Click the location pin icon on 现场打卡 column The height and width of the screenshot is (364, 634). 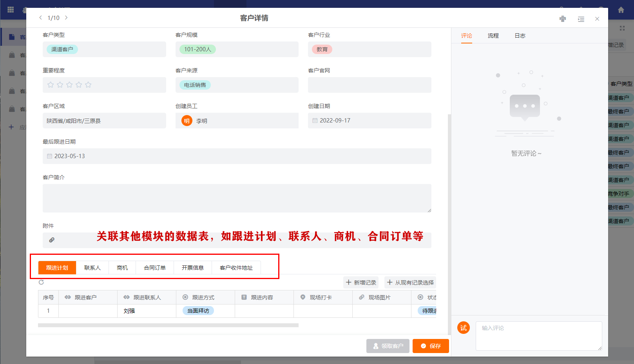coord(302,297)
